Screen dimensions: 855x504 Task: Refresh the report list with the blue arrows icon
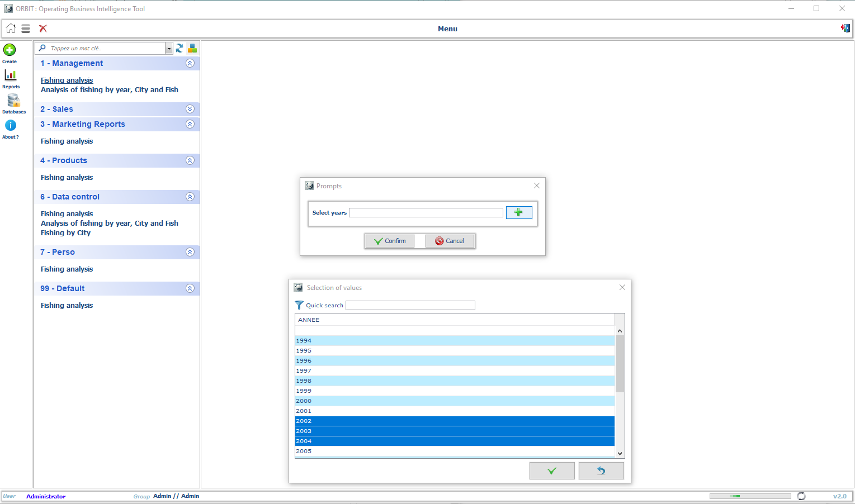pos(179,48)
